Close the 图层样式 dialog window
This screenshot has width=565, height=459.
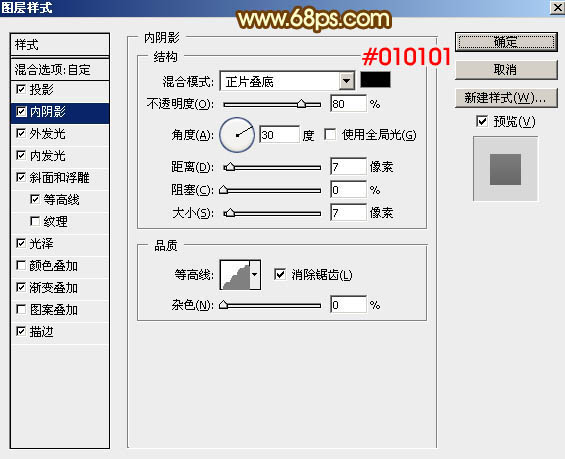tap(557, 7)
